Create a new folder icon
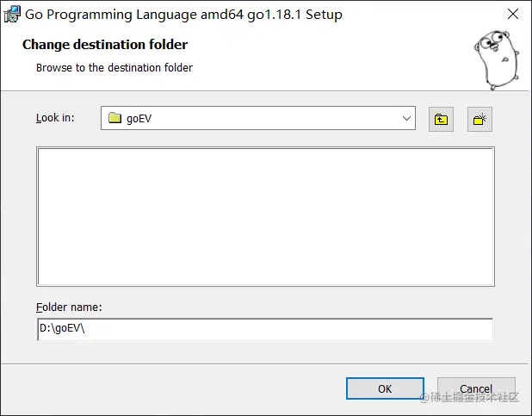532x416 pixels. (479, 119)
